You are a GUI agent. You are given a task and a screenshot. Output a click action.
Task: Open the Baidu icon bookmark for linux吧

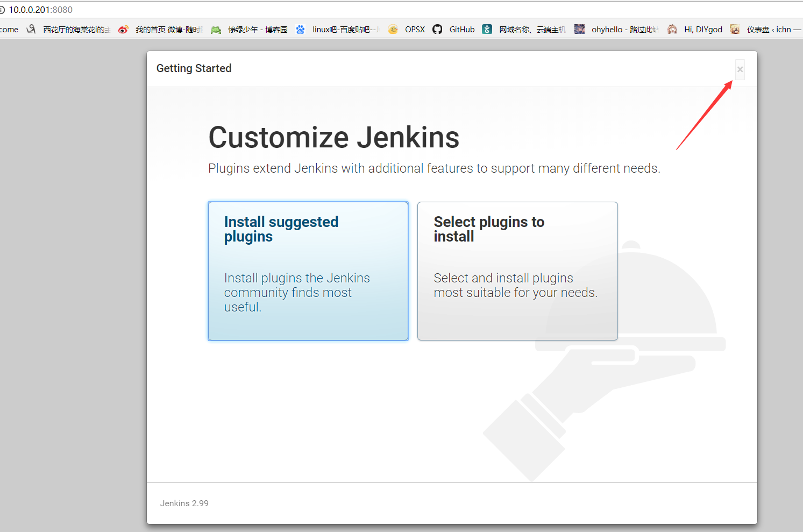click(x=300, y=29)
